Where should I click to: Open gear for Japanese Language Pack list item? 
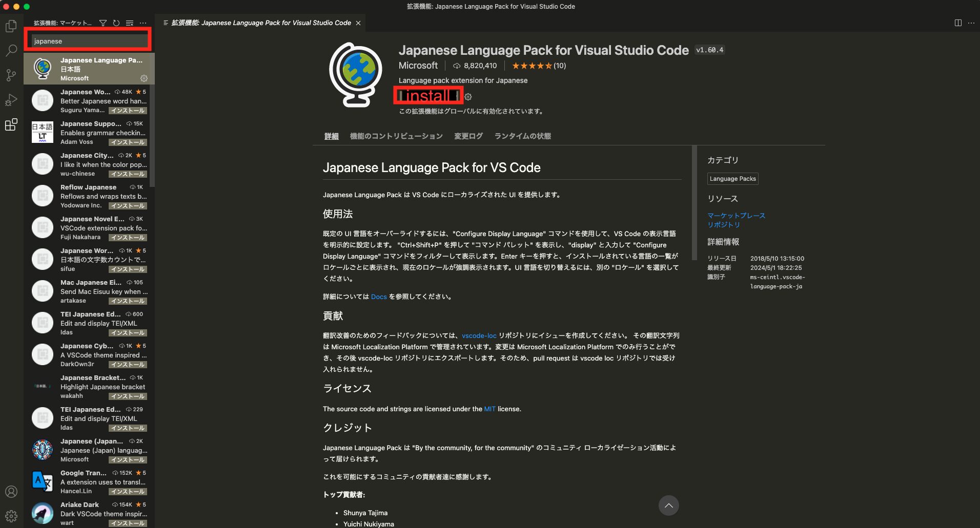[x=144, y=78]
